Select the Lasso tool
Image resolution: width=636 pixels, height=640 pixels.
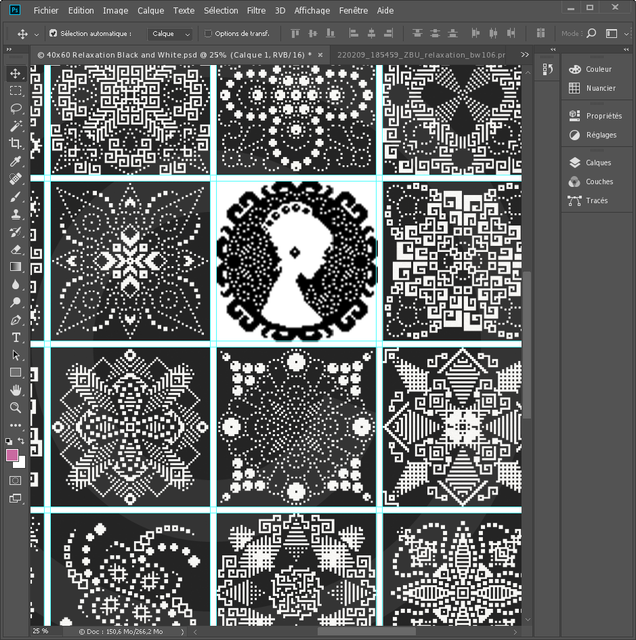point(15,109)
